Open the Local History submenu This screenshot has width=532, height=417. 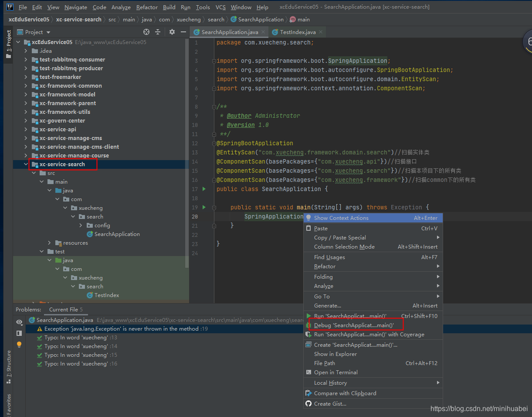(x=373, y=383)
